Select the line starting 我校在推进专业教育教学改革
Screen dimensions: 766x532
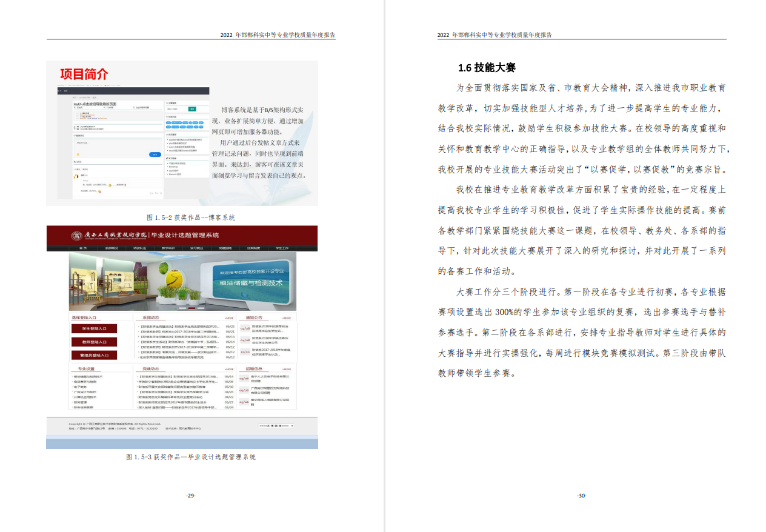591,190
